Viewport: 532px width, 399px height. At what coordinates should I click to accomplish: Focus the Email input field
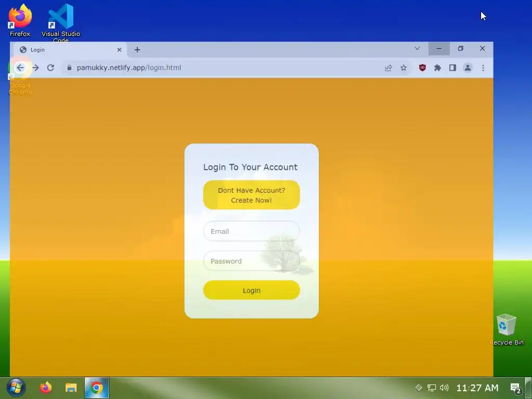coord(251,231)
